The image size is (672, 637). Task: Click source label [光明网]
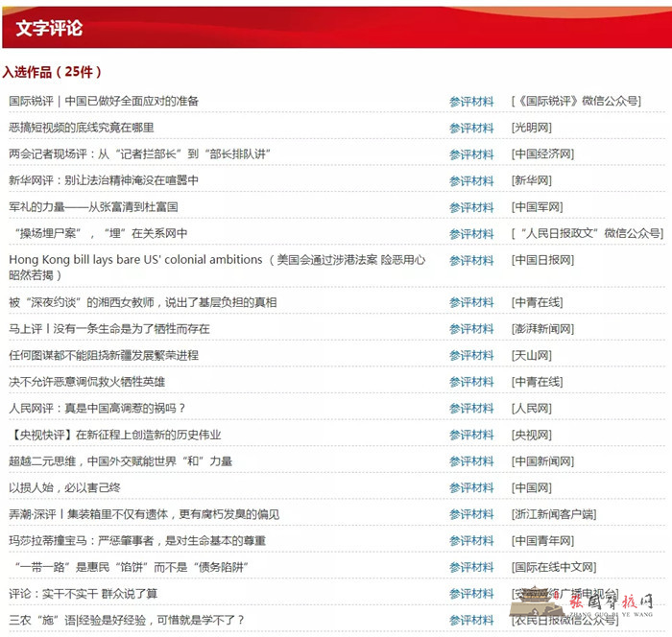click(x=532, y=128)
